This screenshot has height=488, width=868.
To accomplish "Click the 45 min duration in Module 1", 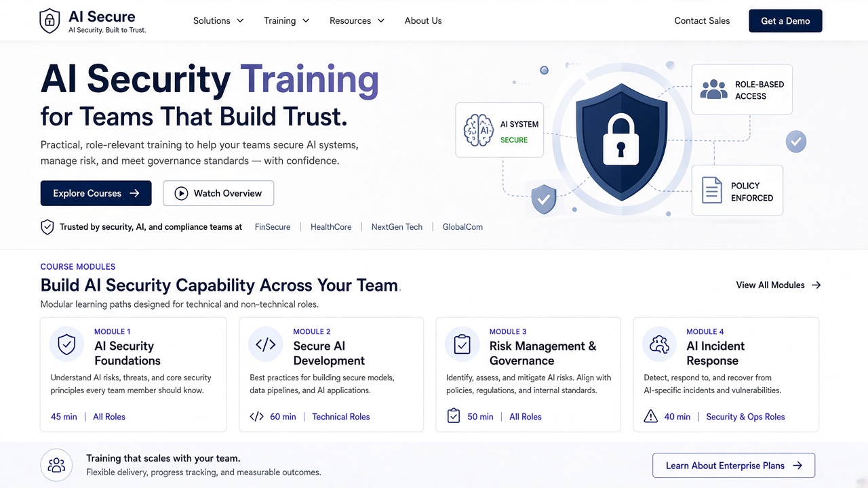I will tap(64, 417).
